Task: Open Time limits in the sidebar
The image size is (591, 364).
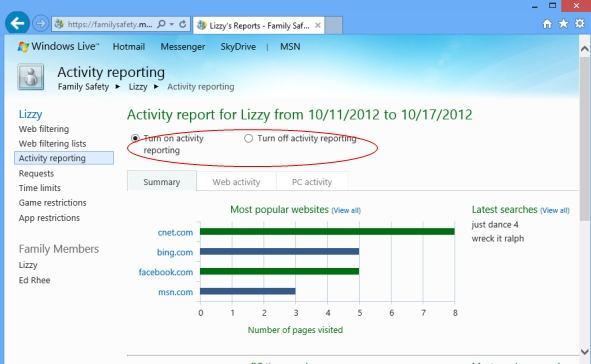Action: click(x=40, y=188)
